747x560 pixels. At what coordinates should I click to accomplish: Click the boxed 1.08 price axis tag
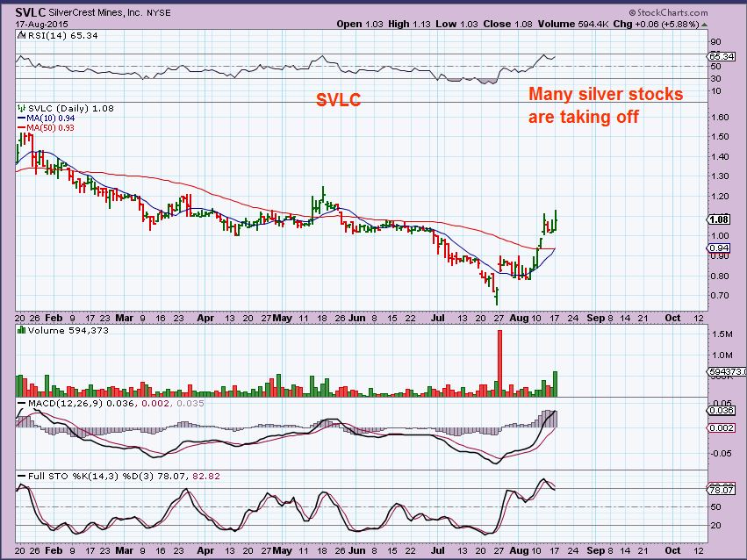[x=719, y=219]
